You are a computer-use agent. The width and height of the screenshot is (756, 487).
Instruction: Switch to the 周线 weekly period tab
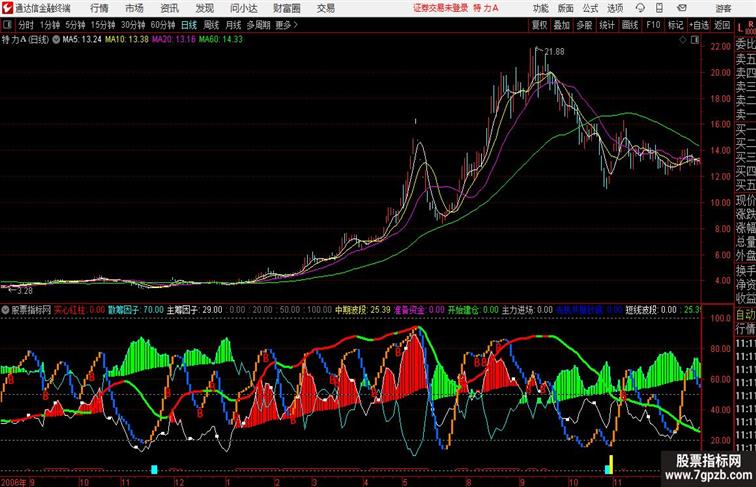pos(211,25)
